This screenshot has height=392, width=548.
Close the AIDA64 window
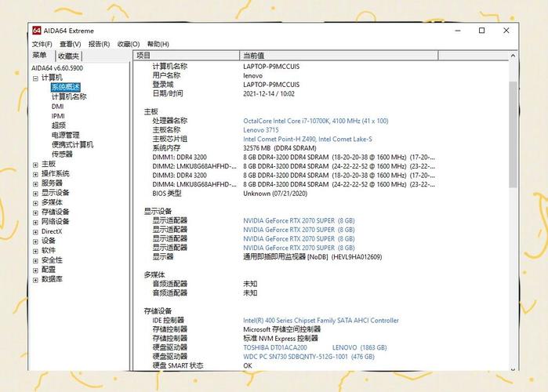pyautogui.click(x=506, y=31)
